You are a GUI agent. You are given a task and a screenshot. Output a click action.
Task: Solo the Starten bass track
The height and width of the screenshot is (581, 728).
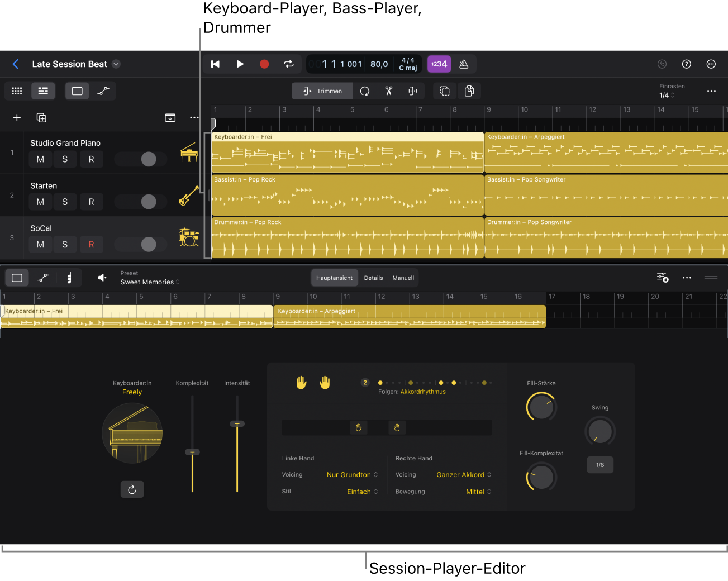coord(65,202)
